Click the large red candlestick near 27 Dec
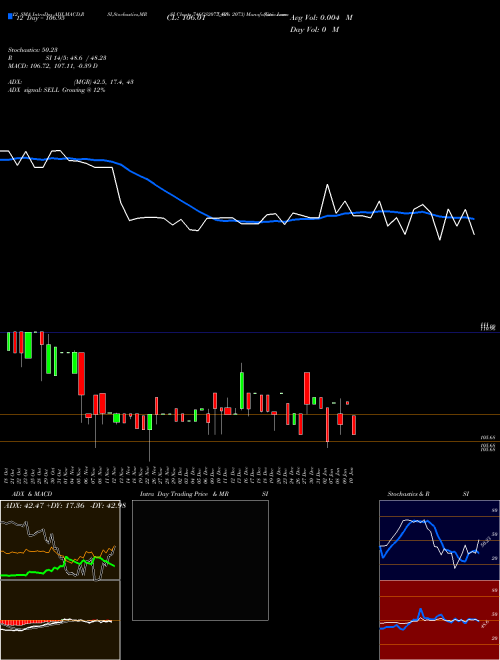This screenshot has width=500, height=660. [x=307, y=388]
